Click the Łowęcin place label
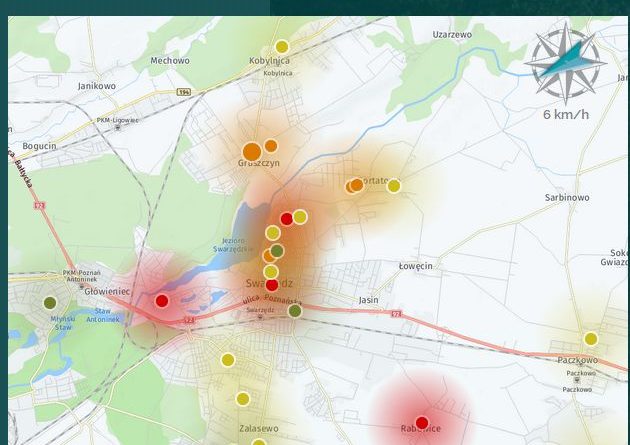 tap(415, 266)
